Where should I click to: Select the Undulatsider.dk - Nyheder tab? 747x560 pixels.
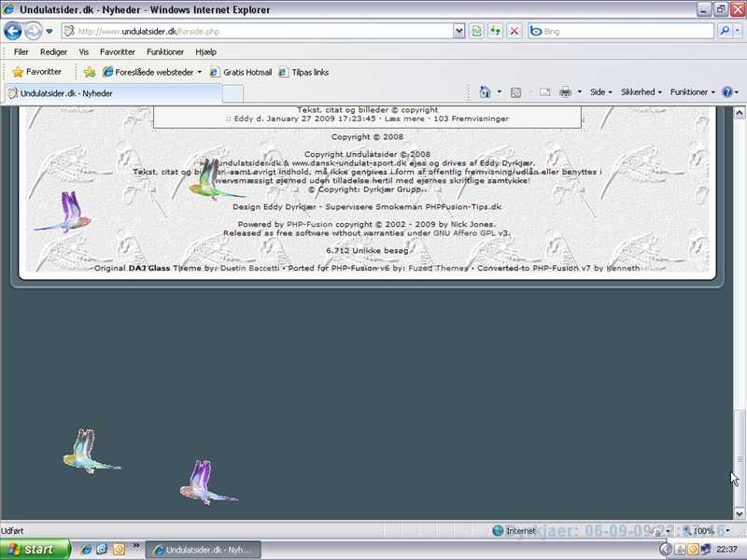pos(112,93)
